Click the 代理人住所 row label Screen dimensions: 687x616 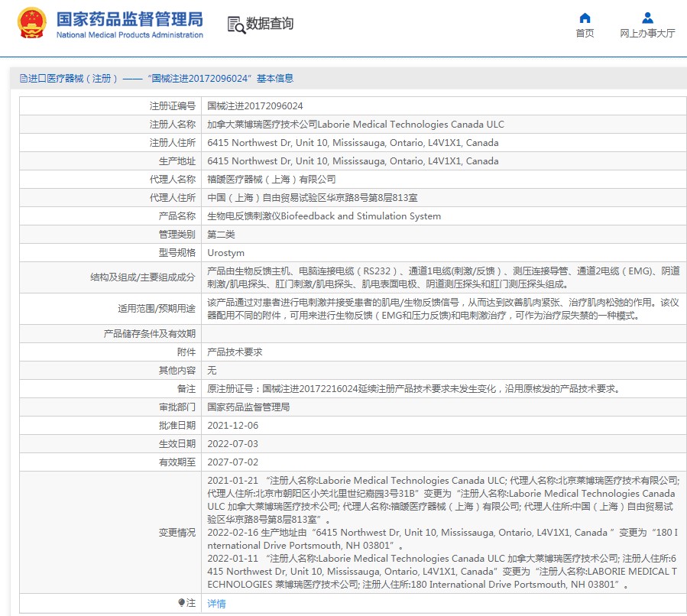tap(172, 198)
